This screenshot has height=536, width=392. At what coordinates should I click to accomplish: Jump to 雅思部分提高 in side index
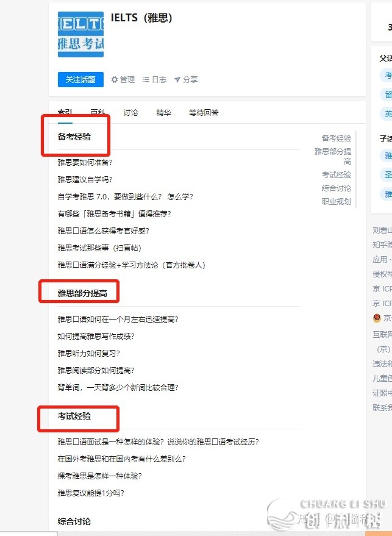click(x=332, y=156)
